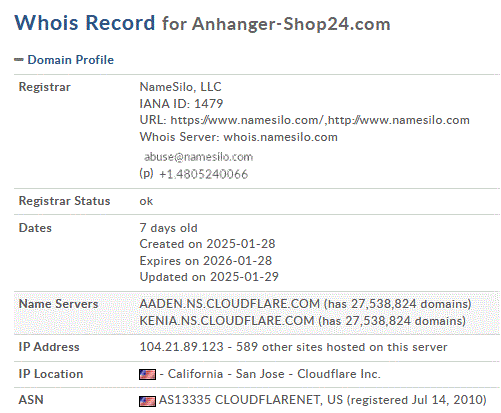Viewport: 501px width, 413px height.
Task: Click the IP address 104.21.89.123
Action: (181, 347)
